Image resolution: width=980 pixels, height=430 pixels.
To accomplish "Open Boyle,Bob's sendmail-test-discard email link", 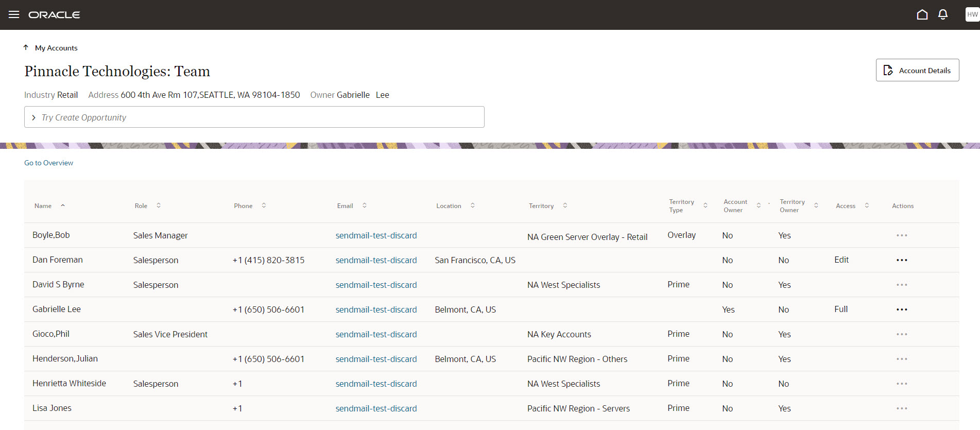I will click(376, 235).
